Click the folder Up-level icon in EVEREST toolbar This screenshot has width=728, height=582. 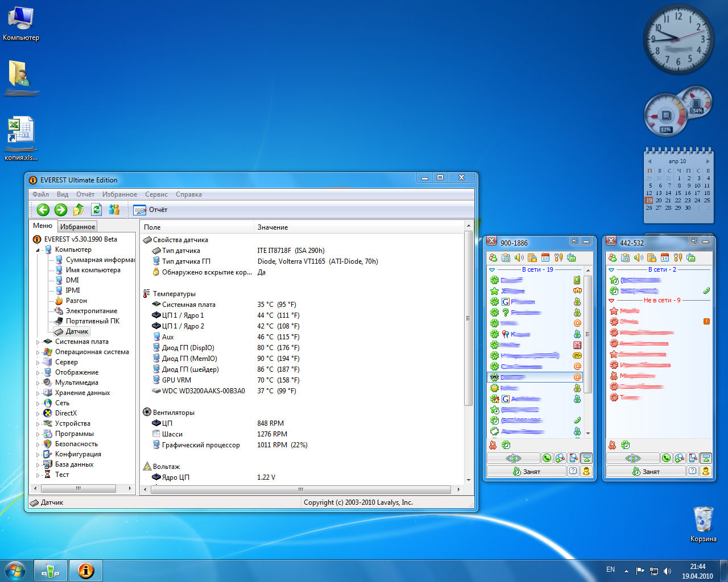coord(78,210)
